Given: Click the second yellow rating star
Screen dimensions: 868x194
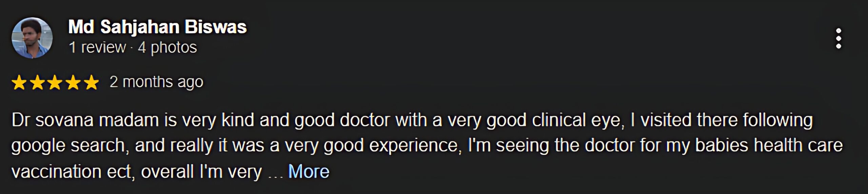Looking at the screenshot, I should pos(37,82).
